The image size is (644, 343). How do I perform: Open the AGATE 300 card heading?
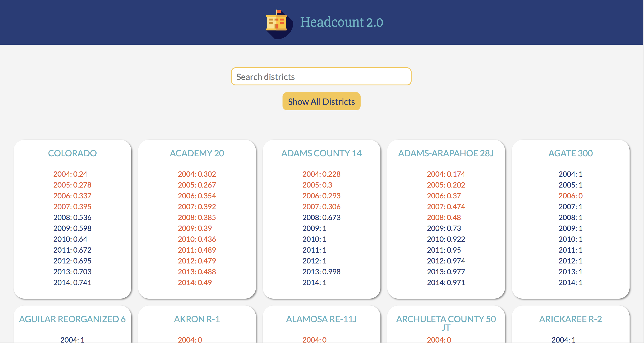[570, 153]
